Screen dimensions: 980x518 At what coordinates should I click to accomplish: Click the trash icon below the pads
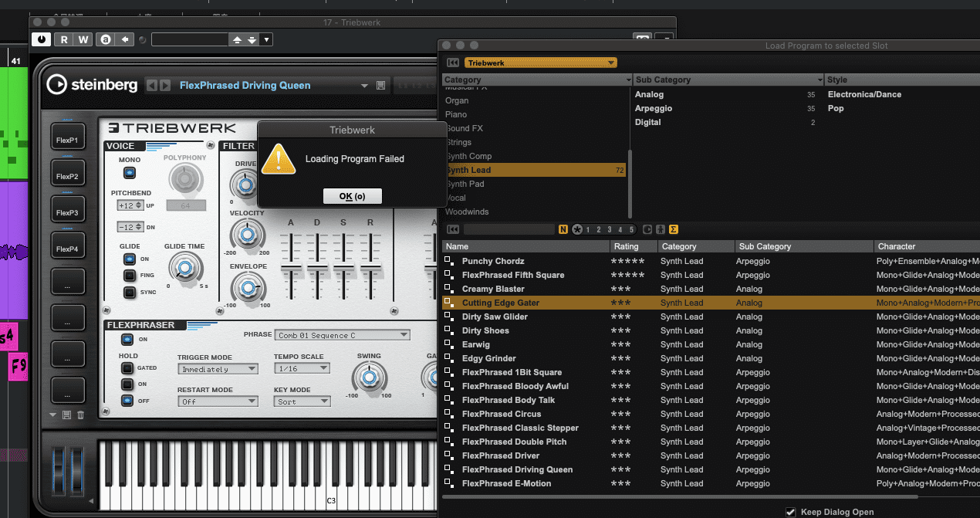pos(81,415)
